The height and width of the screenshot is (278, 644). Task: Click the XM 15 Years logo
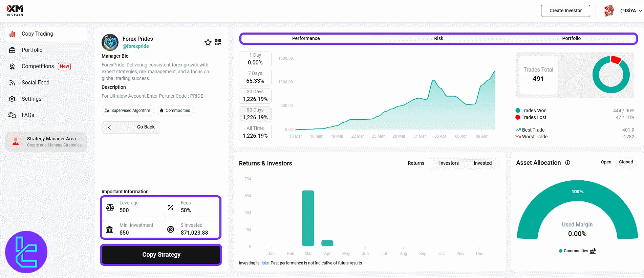pyautogui.click(x=15, y=11)
